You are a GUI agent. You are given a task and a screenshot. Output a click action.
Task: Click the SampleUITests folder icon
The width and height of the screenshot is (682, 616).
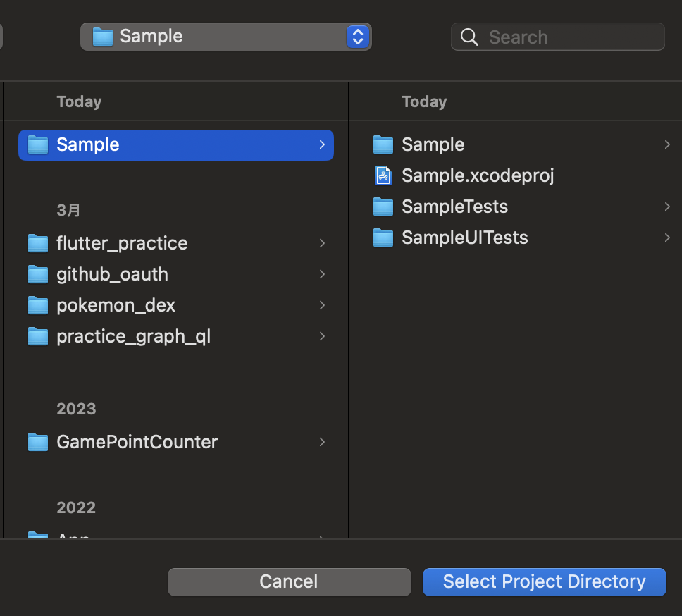tap(383, 238)
